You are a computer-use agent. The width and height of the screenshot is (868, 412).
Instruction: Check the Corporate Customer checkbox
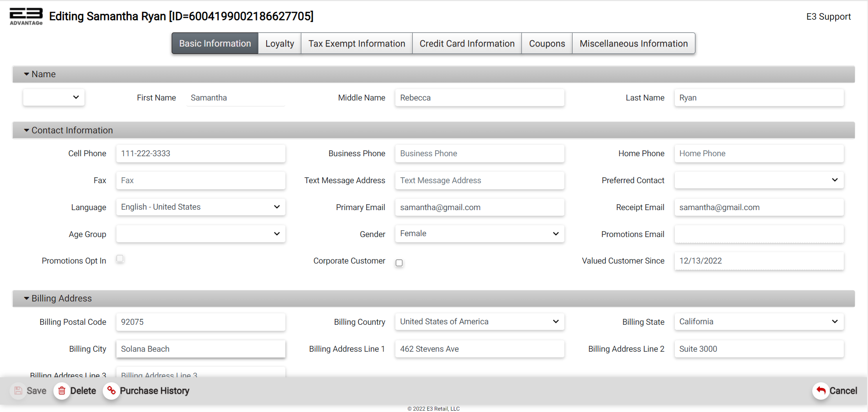coord(399,263)
